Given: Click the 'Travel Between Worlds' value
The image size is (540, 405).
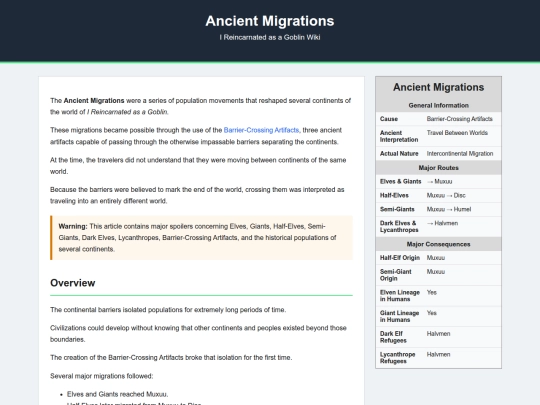Looking at the screenshot, I should [x=457, y=133].
